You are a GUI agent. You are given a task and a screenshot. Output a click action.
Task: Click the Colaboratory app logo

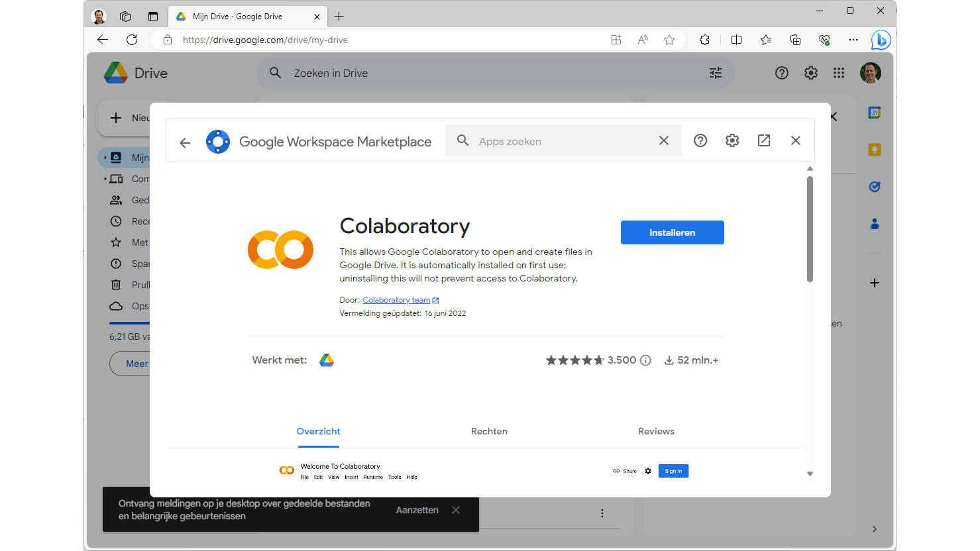(x=280, y=250)
